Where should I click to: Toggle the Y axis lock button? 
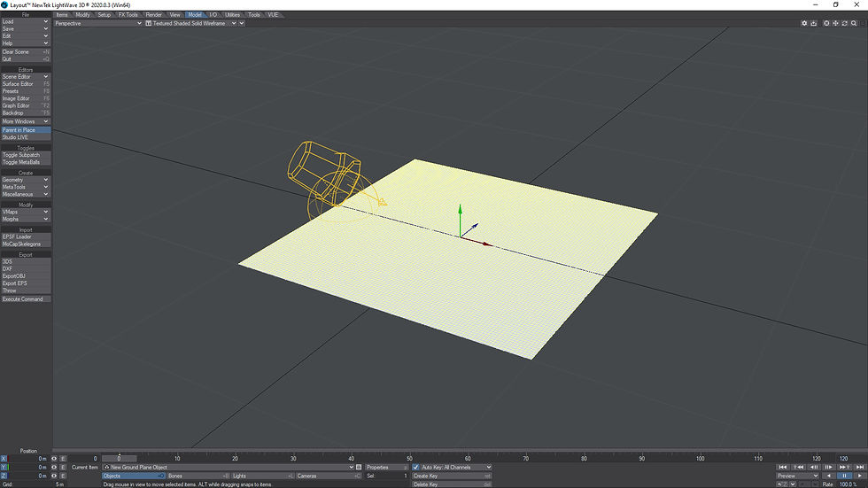[x=4, y=467]
